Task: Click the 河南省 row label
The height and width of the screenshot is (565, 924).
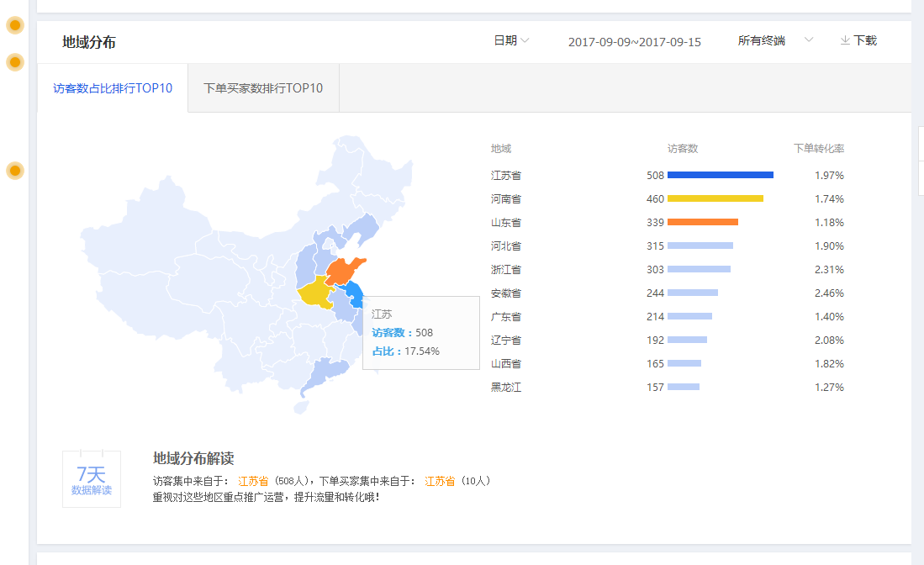Action: pos(505,199)
